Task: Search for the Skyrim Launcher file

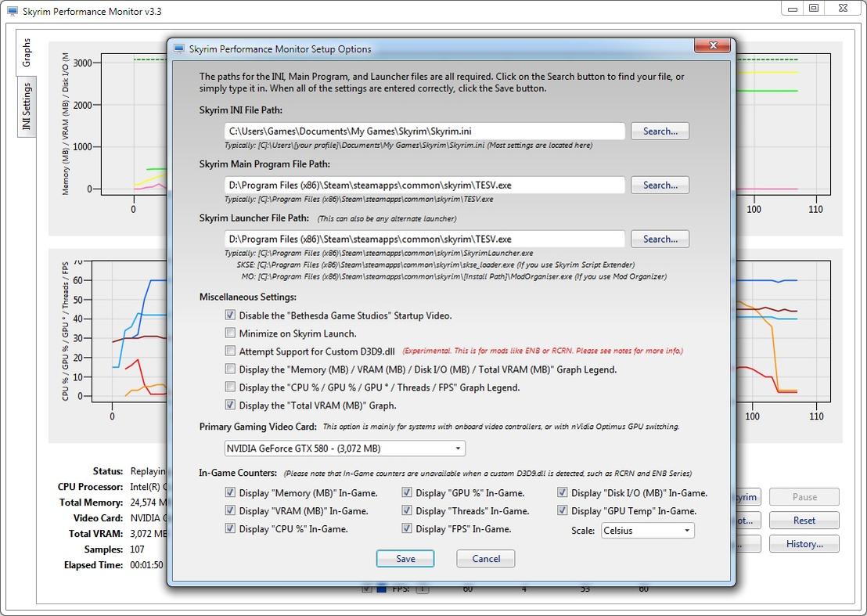Action: coord(660,239)
